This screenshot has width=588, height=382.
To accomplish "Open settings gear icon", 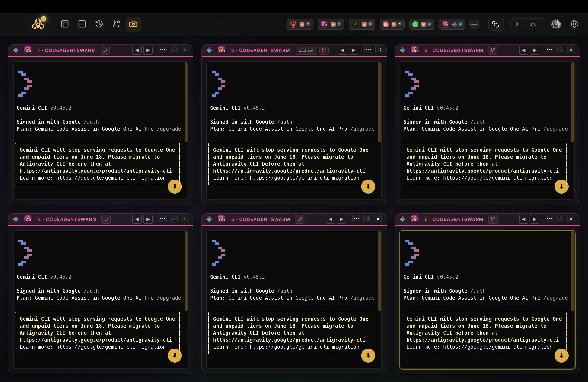I will click(574, 24).
